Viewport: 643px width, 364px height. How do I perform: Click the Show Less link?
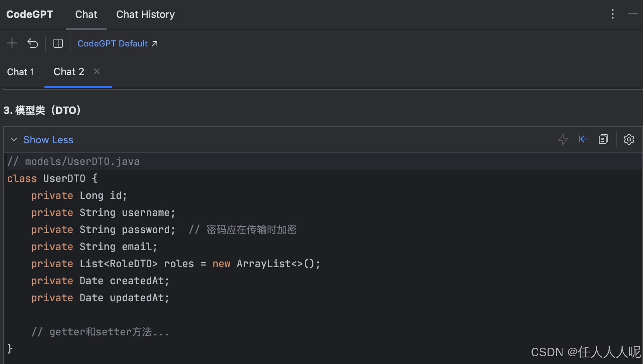click(48, 140)
